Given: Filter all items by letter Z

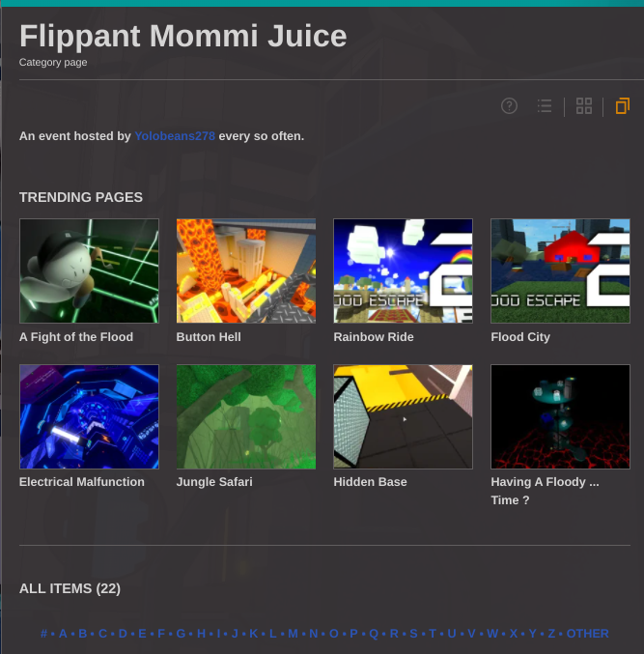Looking at the screenshot, I should pyautogui.click(x=551, y=634).
